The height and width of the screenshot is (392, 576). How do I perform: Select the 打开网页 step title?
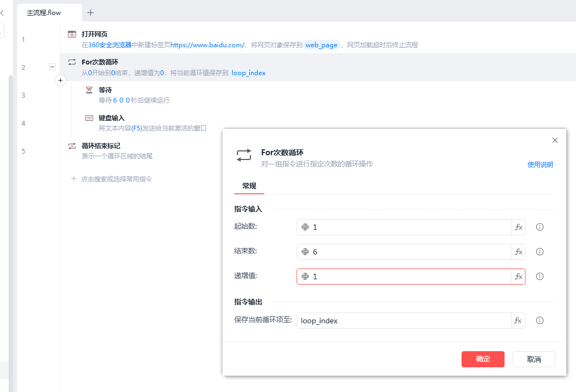pyautogui.click(x=95, y=34)
